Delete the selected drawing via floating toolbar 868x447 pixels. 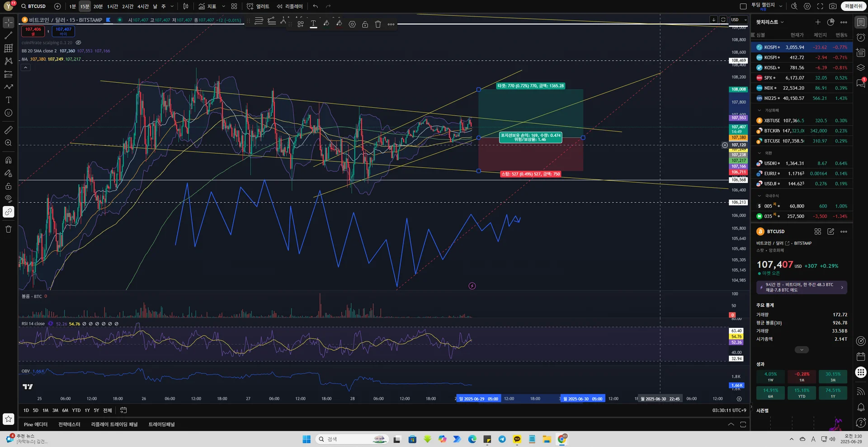pyautogui.click(x=378, y=24)
